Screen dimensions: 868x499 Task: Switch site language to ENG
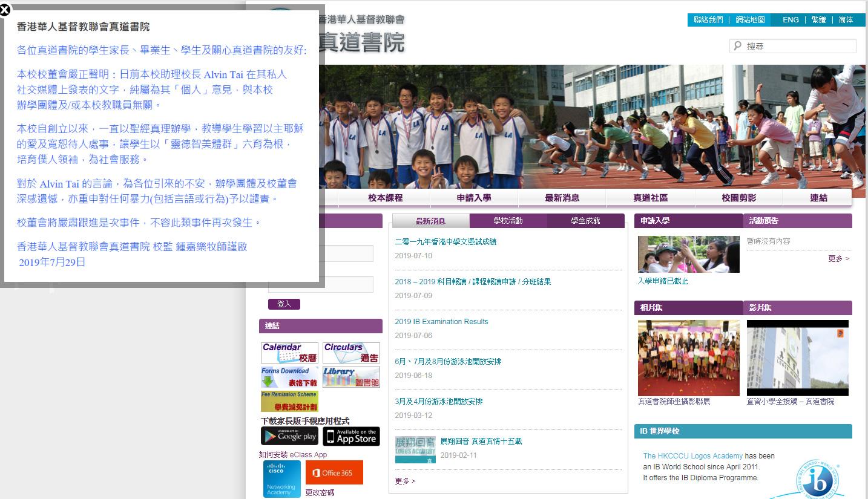pyautogui.click(x=791, y=20)
